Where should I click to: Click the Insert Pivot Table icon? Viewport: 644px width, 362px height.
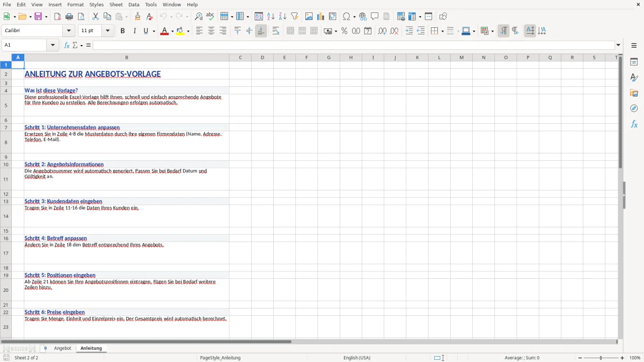[333, 17]
